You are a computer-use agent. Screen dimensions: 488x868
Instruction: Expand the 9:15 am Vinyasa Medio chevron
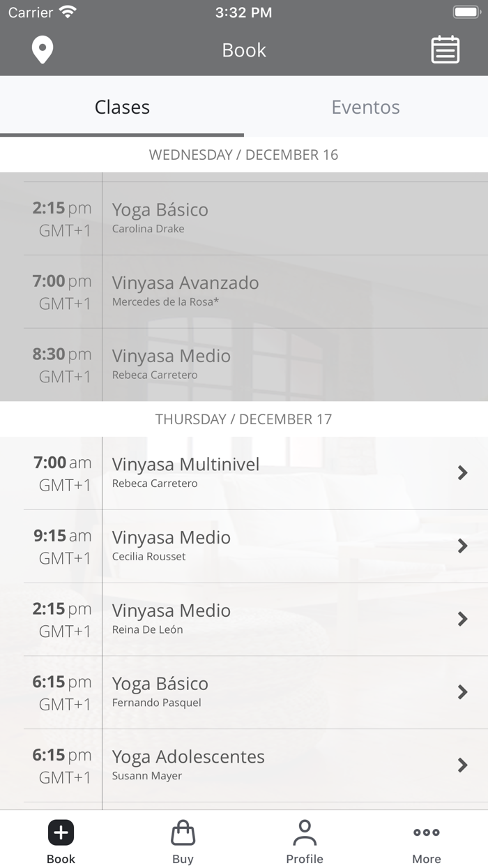click(x=462, y=546)
